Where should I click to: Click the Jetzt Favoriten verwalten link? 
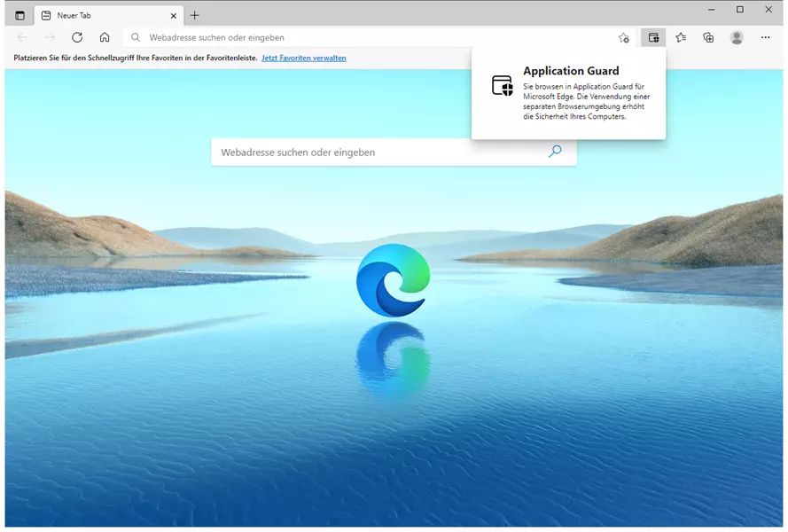[x=303, y=58]
